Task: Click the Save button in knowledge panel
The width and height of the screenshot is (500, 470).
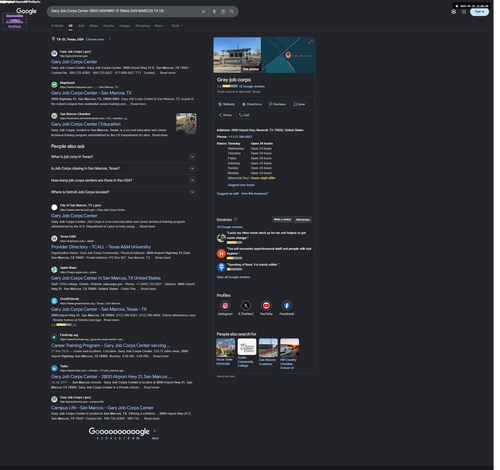Action: tap(299, 104)
